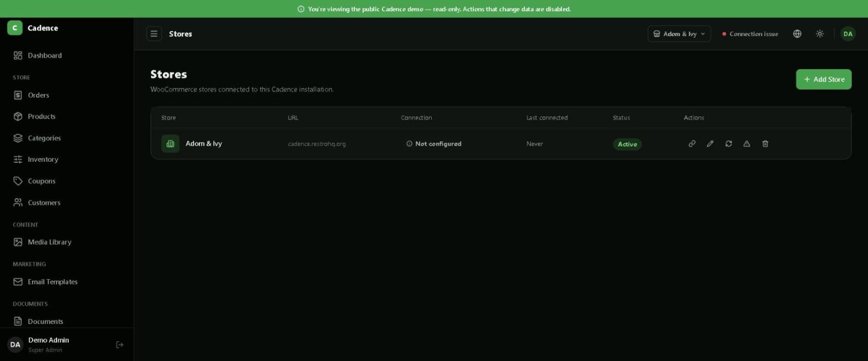The height and width of the screenshot is (361, 868).
Task: Click the refresh sync icon for Adom & Ivy
Action: [728, 143]
